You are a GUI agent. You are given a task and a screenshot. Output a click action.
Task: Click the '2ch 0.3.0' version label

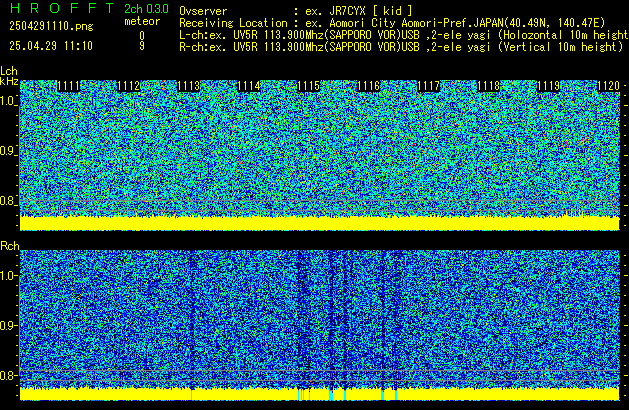pyautogui.click(x=146, y=9)
